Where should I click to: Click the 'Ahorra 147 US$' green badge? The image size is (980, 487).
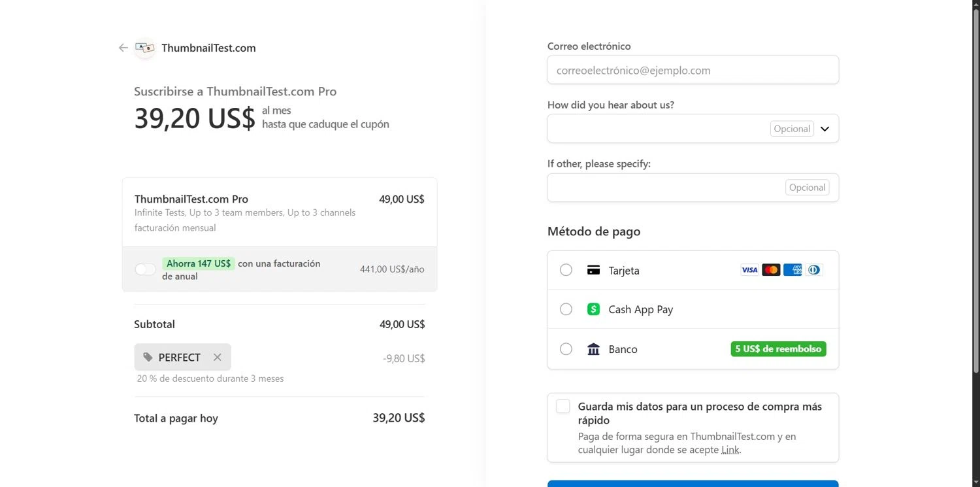click(199, 263)
